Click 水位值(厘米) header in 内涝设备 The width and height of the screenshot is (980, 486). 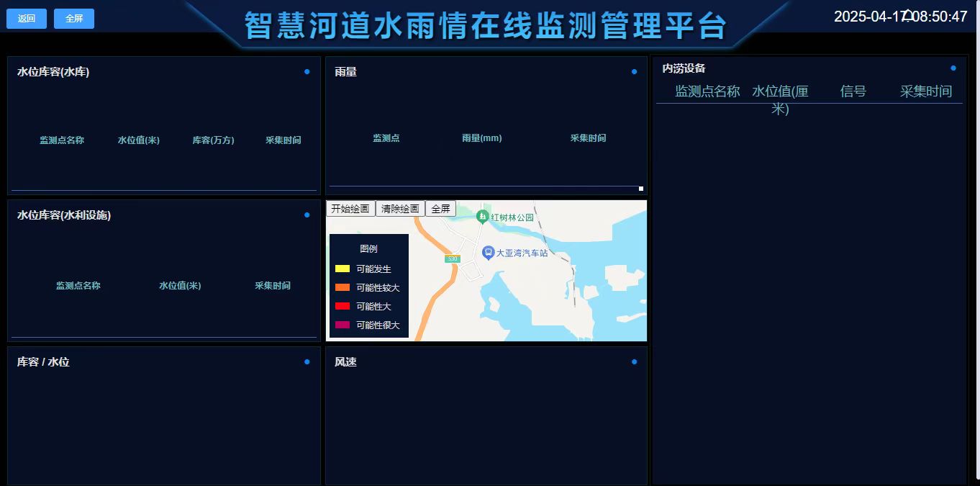click(x=781, y=100)
